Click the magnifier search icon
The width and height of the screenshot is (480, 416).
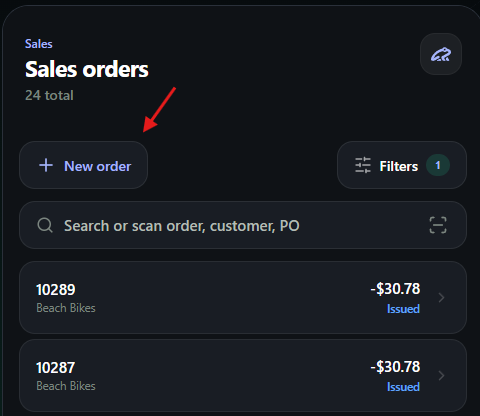[45, 225]
